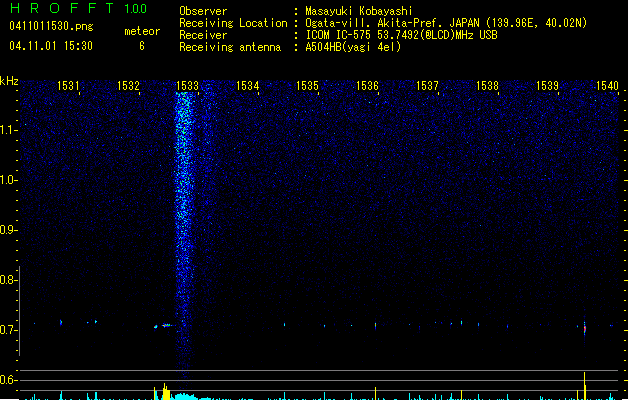Click the 1533 time axis label

[x=188, y=85]
